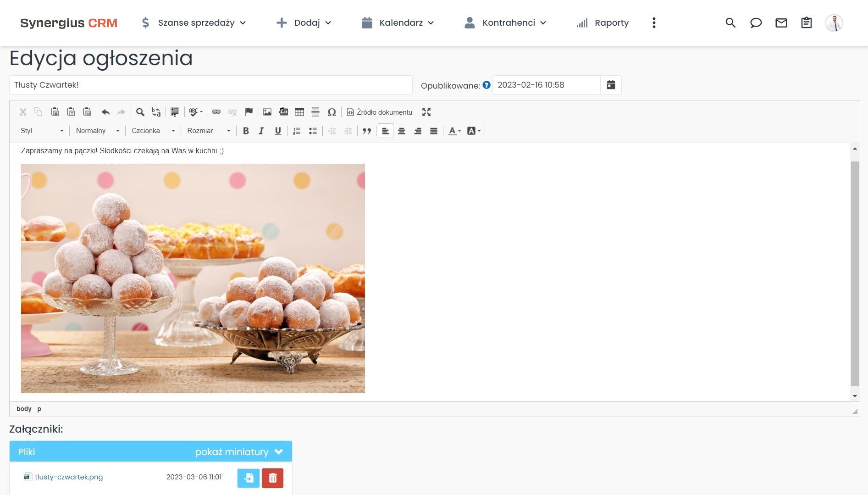868x495 pixels.
Task: Toggle italic text formatting
Action: pos(261,131)
